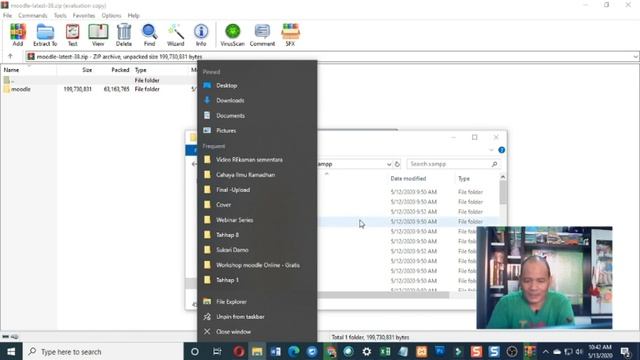This screenshot has height=360, width=640.
Task: Click the Test archive icon
Action: 72,35
